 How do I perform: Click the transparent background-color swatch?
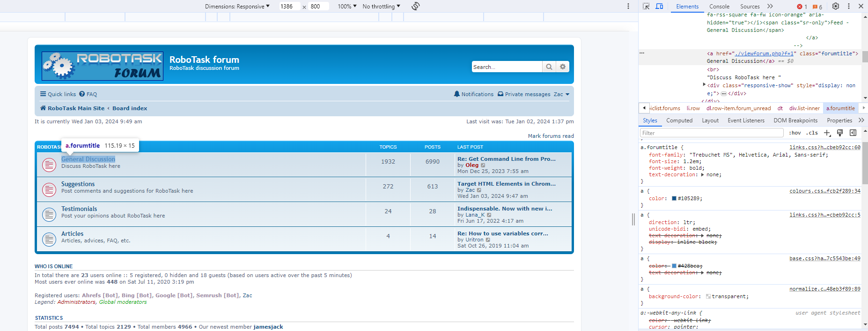708,296
